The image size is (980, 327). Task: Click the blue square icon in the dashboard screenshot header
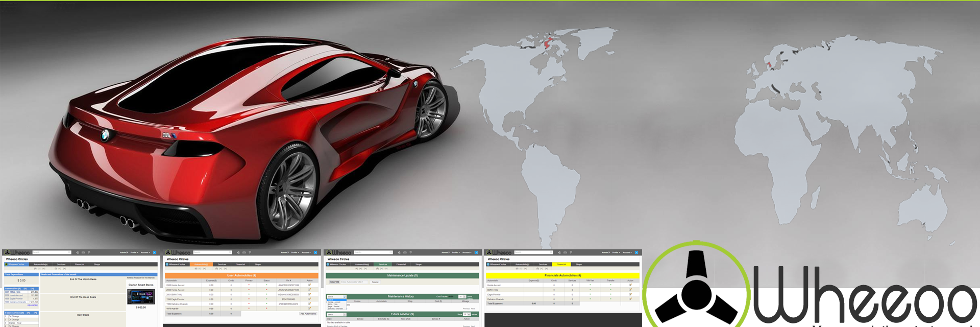click(x=155, y=252)
